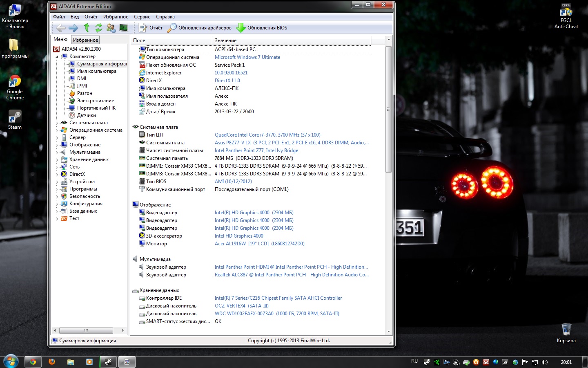Open the users icon in the AIDA64 toolbar
Screen dimensions: 588x368
[x=111, y=28]
